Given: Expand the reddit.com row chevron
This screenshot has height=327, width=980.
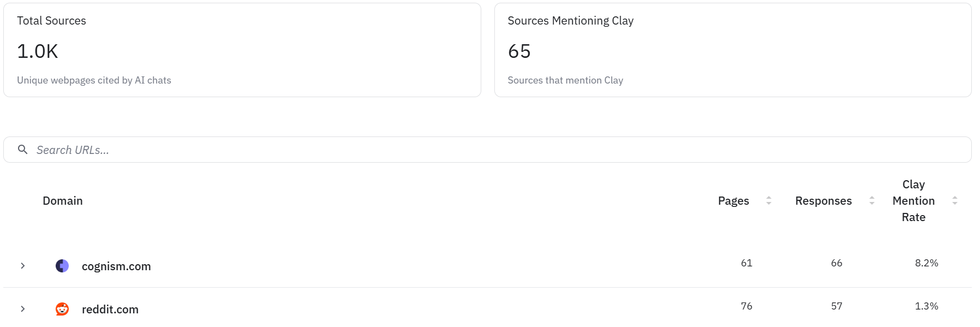Looking at the screenshot, I should (23, 309).
